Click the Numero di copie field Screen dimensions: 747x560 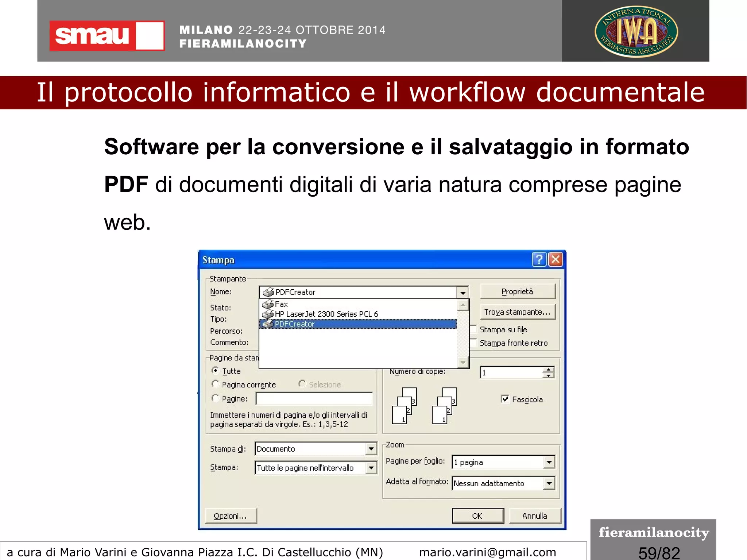(511, 372)
